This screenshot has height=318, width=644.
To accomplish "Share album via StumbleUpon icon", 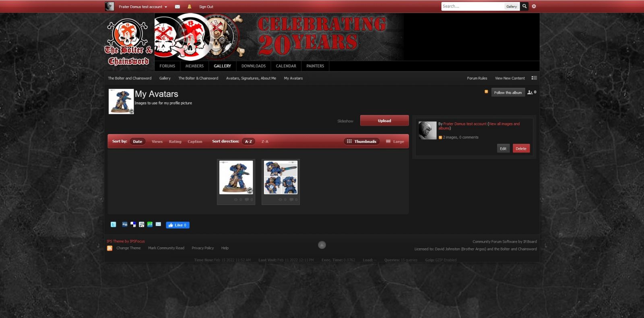I will pyautogui.click(x=150, y=225).
